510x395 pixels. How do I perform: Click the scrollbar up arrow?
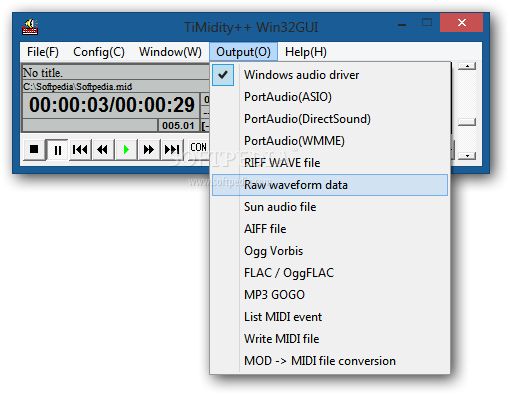click(467, 66)
